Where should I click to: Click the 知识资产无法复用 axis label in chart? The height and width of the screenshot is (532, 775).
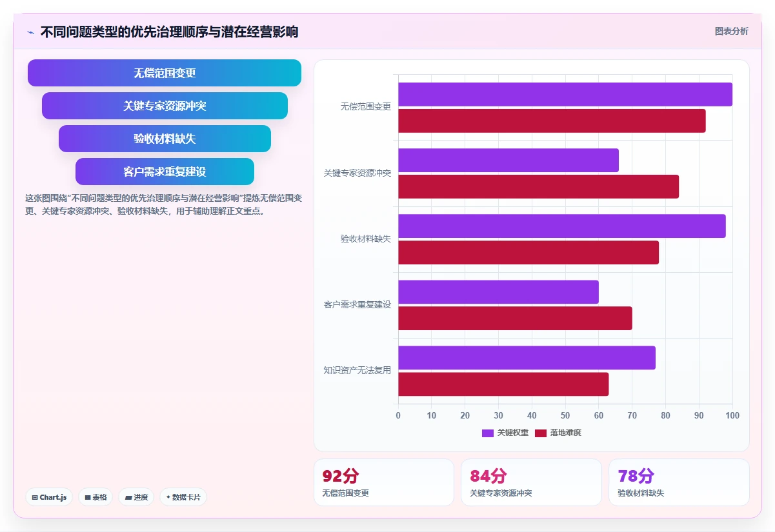click(357, 371)
